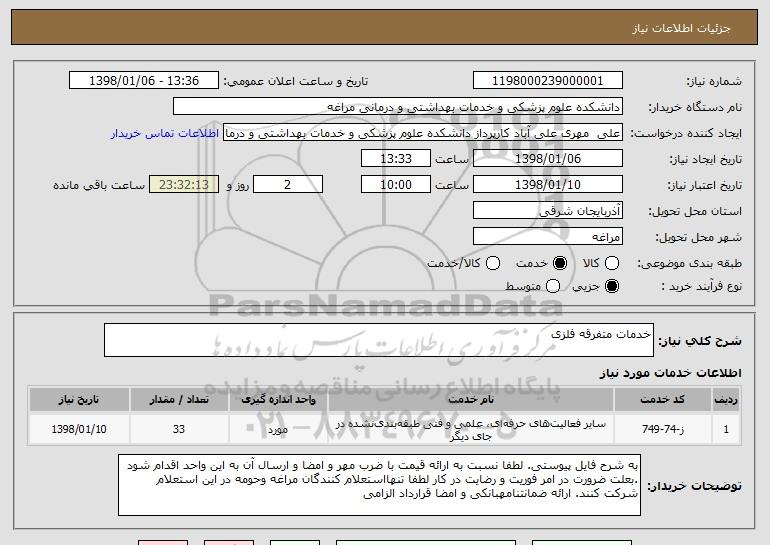The image size is (770, 545).
Task: Open اطلاعات تماس خریدار link
Action: pyautogui.click(x=165, y=133)
